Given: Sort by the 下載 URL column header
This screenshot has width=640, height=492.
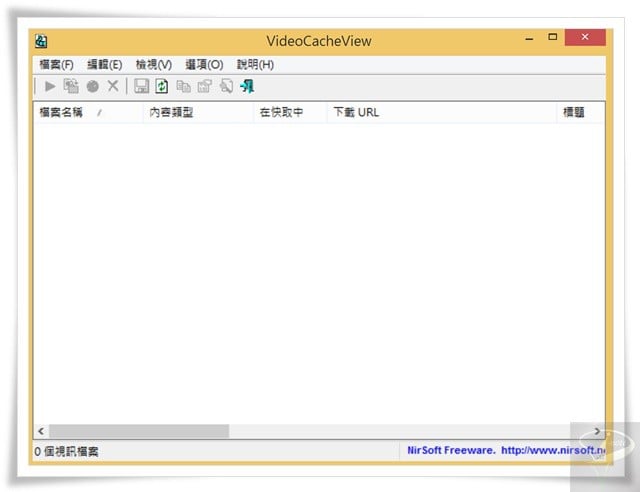Looking at the screenshot, I should pos(356,113).
